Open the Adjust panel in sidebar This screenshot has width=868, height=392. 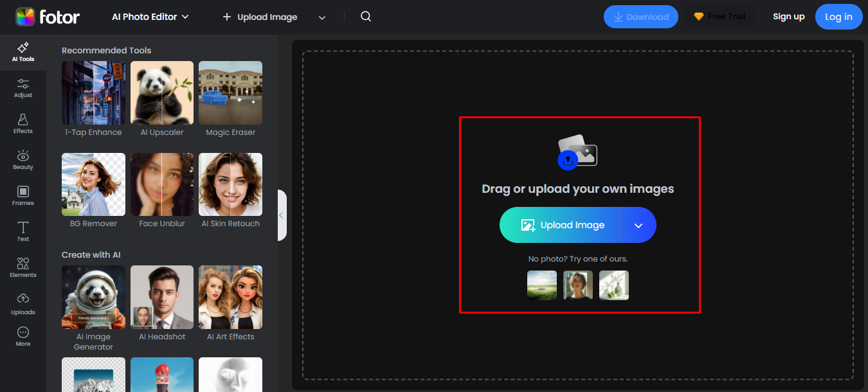click(x=23, y=88)
